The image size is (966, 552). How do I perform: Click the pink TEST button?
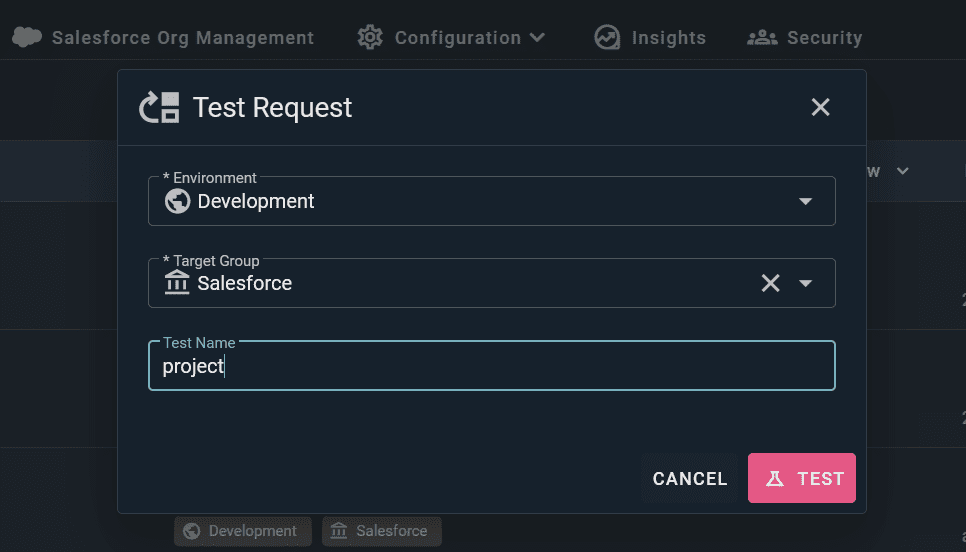[802, 478]
